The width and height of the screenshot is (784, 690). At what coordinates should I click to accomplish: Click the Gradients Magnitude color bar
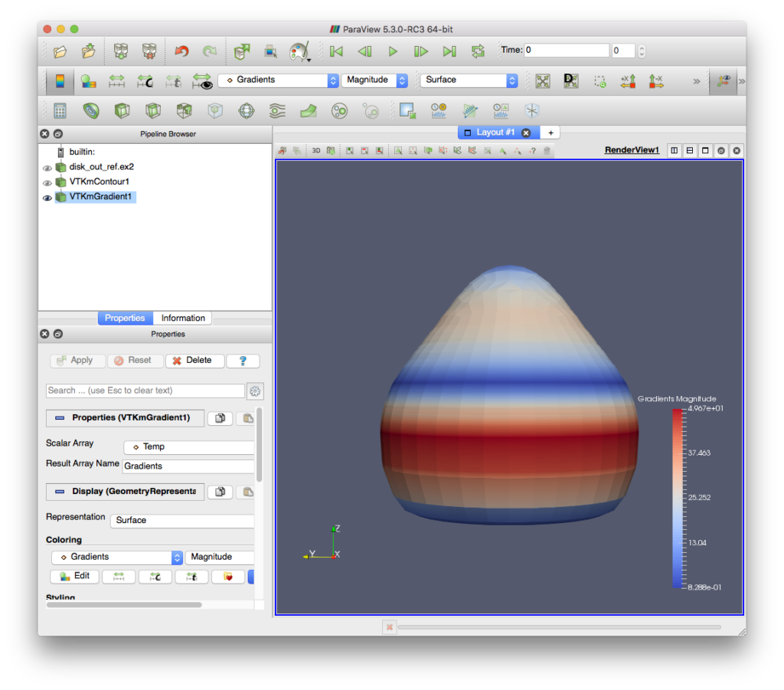[676, 498]
